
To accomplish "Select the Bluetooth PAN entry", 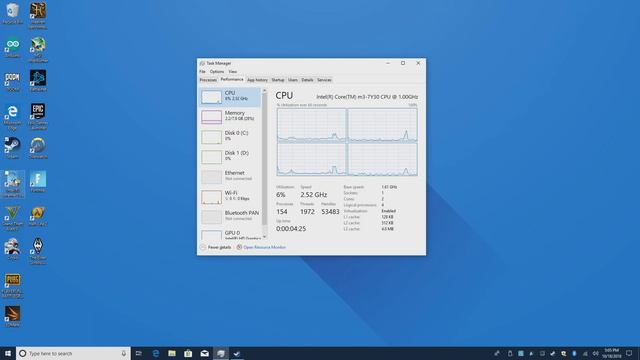I will tap(230, 217).
